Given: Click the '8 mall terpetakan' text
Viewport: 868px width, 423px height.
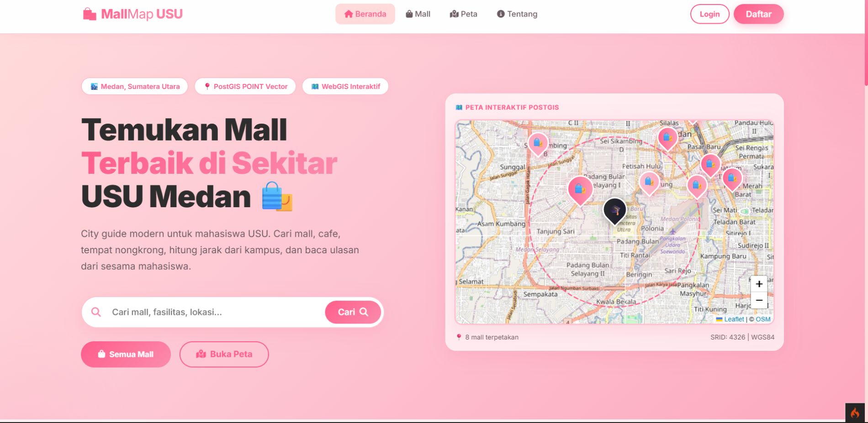Looking at the screenshot, I should coord(492,337).
